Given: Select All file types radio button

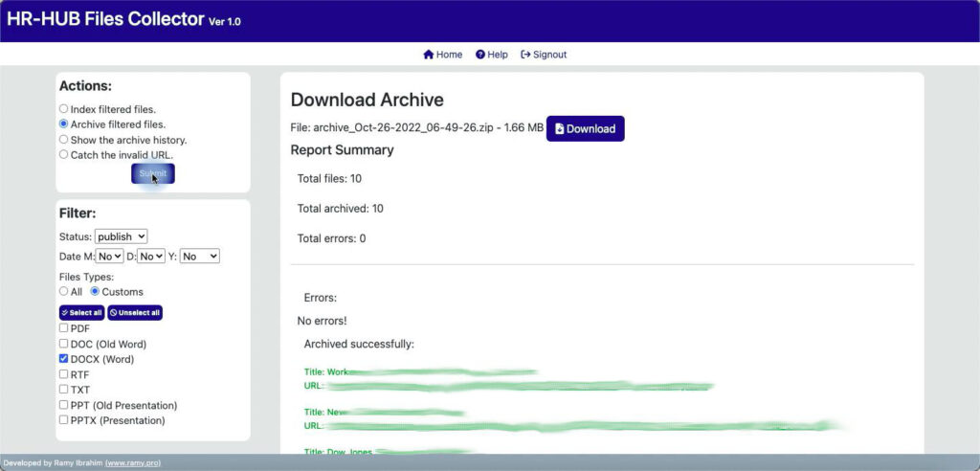Looking at the screenshot, I should (64, 291).
